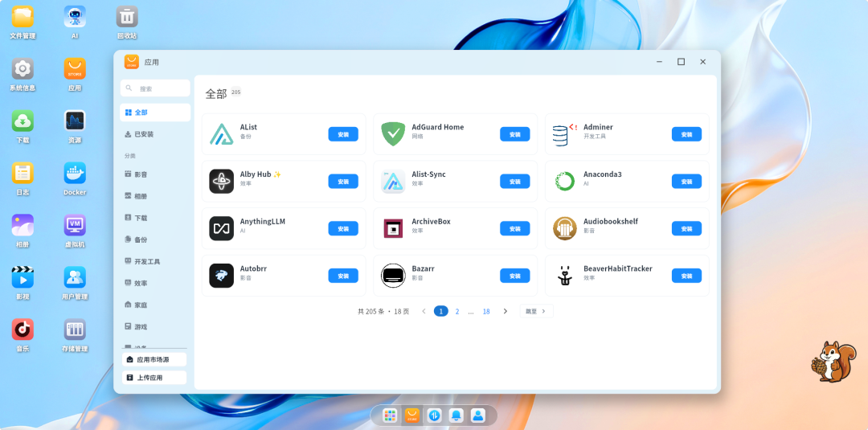
Task: Click the BeaverHabitTracker app name
Action: point(618,268)
